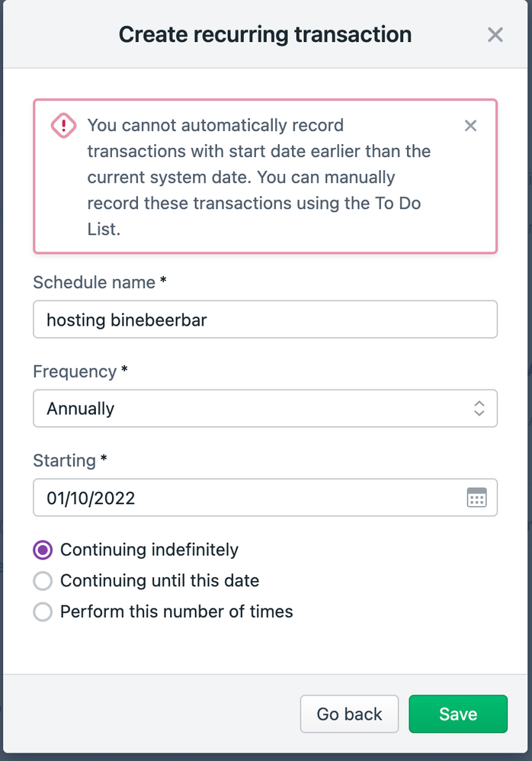The width and height of the screenshot is (532, 761).
Task: Click the Frequency up-down chevron arrows
Action: point(479,409)
